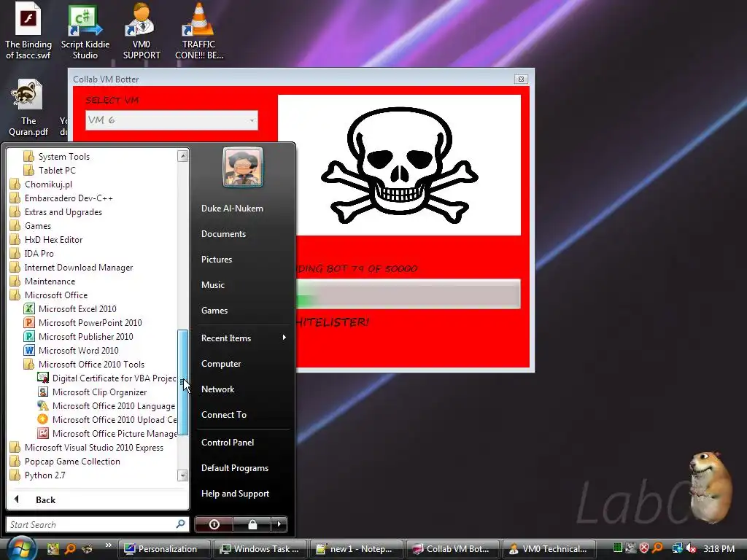Collapse Microsoft Office 2010 Tools folder
747x560 pixels.
[x=84, y=365]
